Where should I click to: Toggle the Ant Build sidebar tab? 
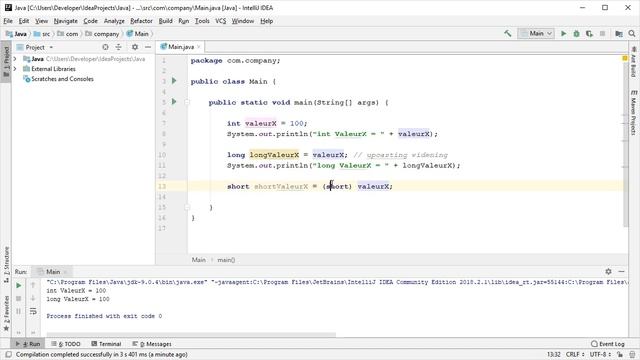[633, 62]
